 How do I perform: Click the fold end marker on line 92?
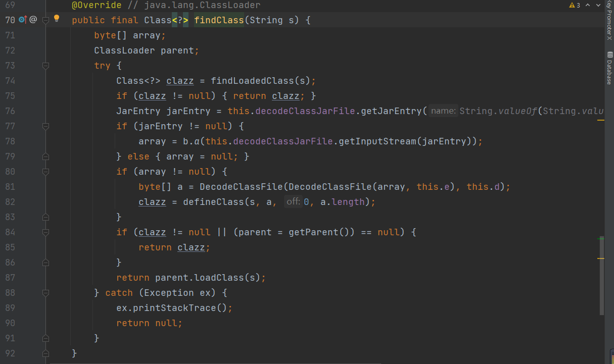tap(45, 353)
